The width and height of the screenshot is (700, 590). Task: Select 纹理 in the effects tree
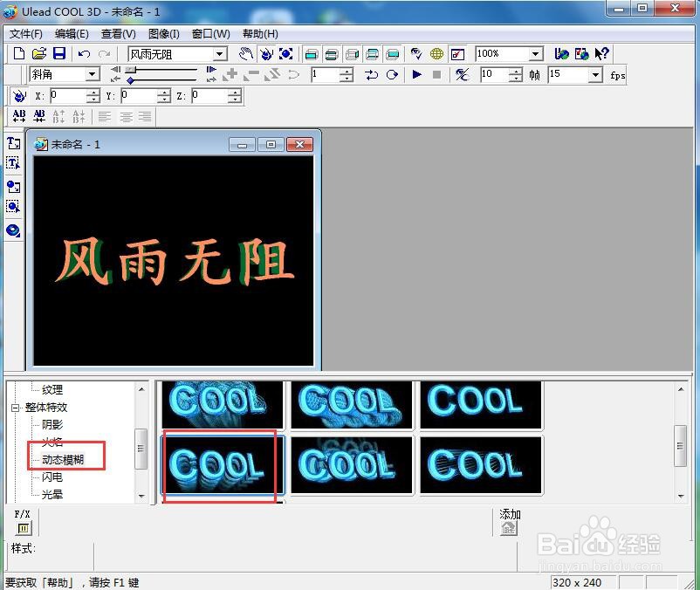pyautogui.click(x=52, y=389)
